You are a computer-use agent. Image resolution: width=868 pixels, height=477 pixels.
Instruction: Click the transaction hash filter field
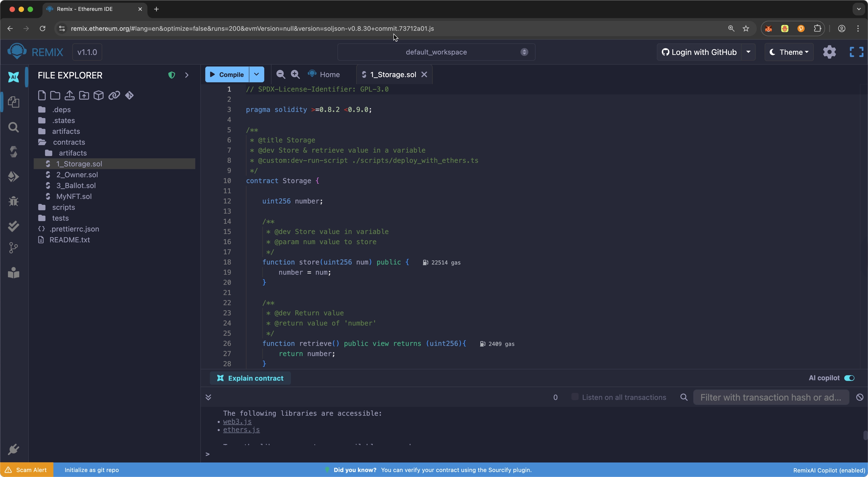coord(770,397)
